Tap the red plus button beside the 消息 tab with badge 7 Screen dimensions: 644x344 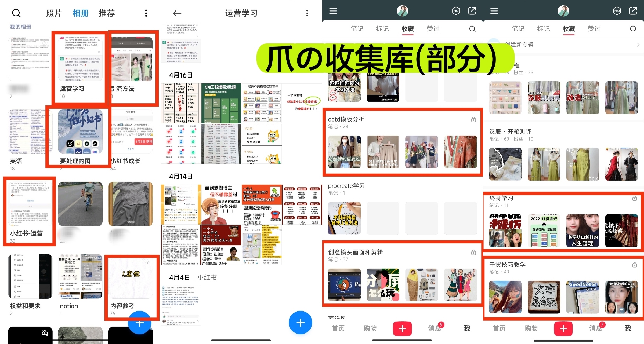point(563,328)
